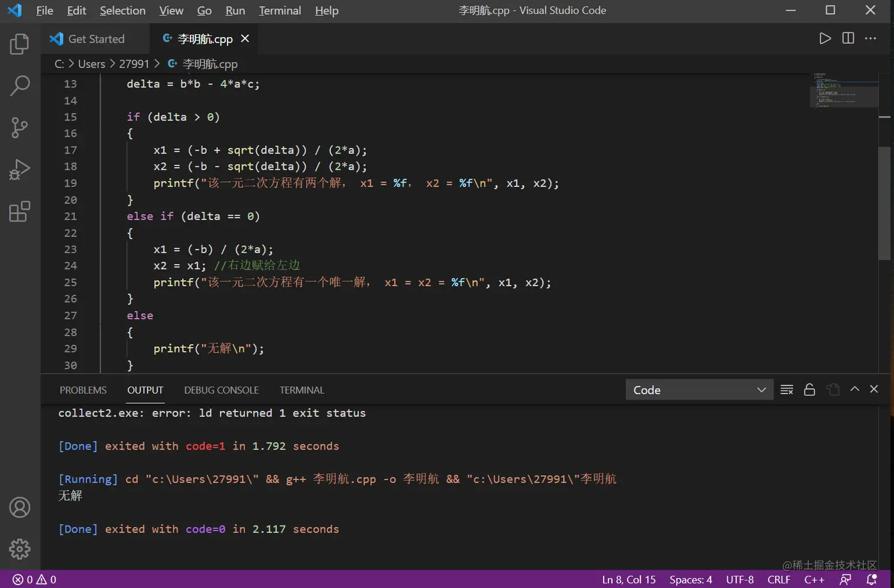Click the editor vertical scrollbar
Screen dimensions: 894x588
coord(885,203)
